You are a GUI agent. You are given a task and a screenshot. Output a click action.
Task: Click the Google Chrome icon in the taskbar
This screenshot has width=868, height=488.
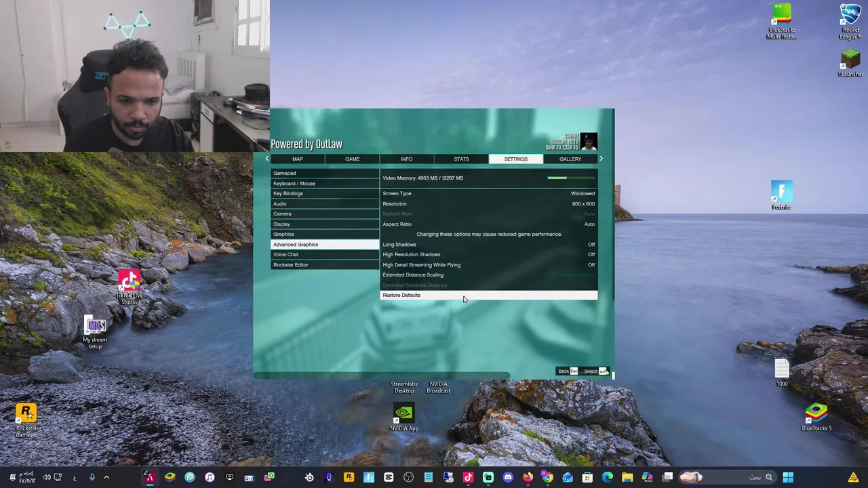tap(547, 477)
